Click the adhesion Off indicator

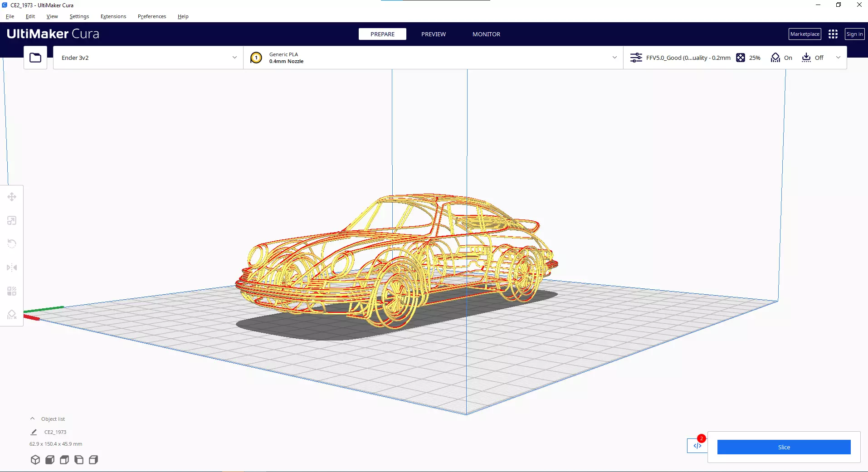[813, 58]
